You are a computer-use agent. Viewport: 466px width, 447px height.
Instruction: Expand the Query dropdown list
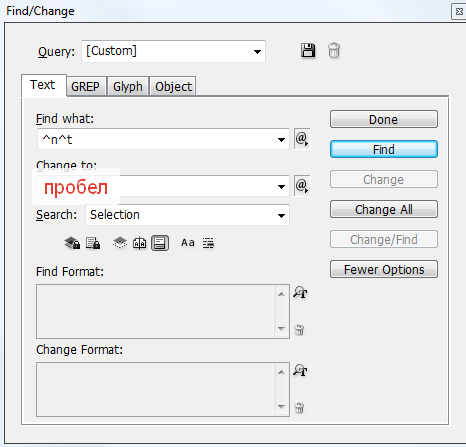coord(257,52)
